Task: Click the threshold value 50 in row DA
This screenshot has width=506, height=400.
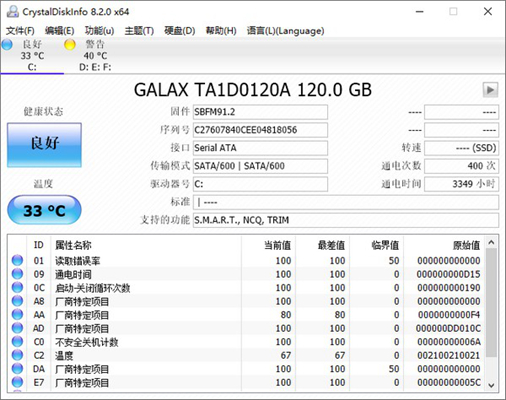Action: tap(394, 369)
